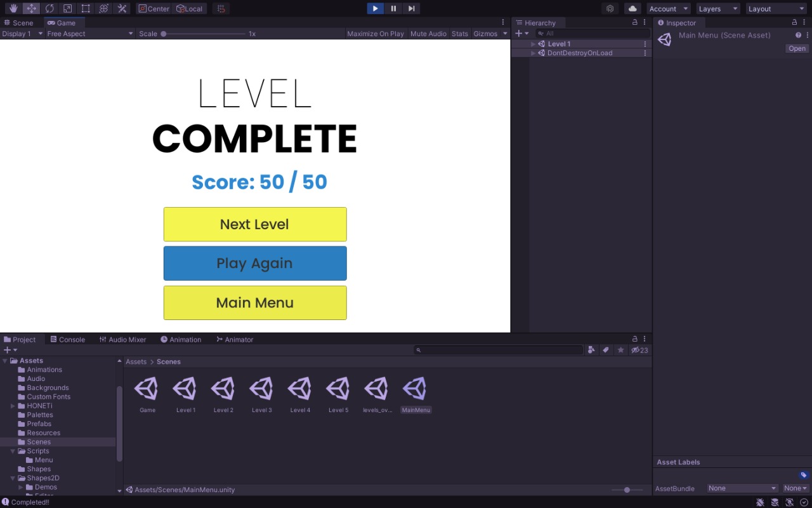This screenshot has width=812, height=508.
Task: Toggle the Pause button
Action: pyautogui.click(x=393, y=8)
